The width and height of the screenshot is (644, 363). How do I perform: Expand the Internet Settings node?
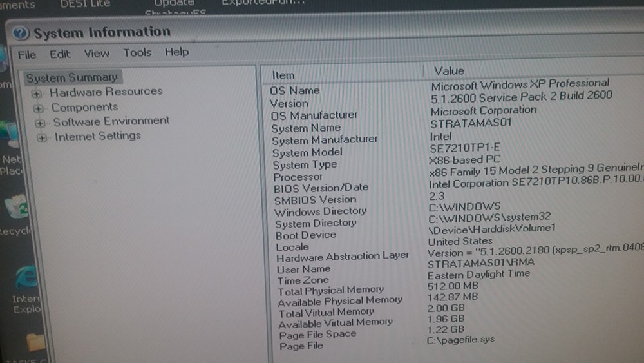click(41, 138)
